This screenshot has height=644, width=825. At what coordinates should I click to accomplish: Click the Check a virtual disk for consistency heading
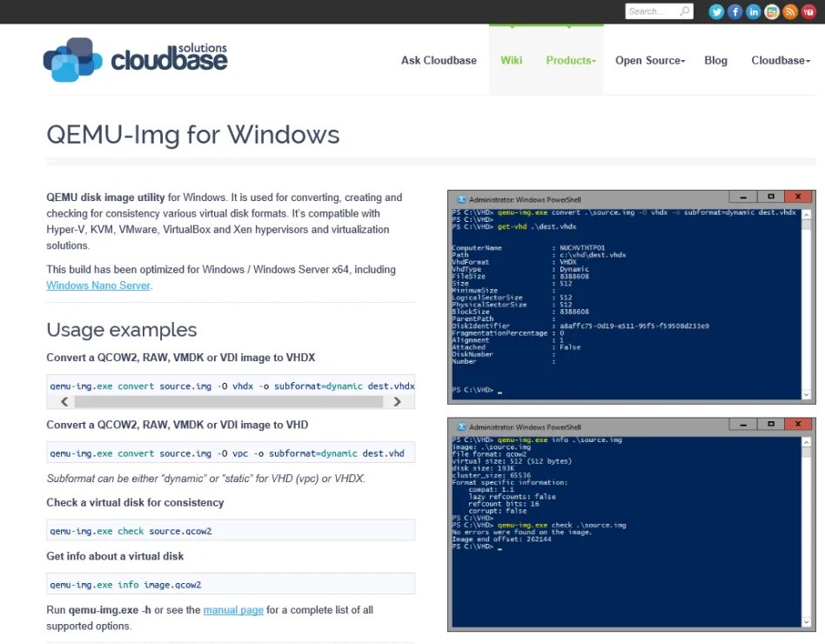(135, 502)
